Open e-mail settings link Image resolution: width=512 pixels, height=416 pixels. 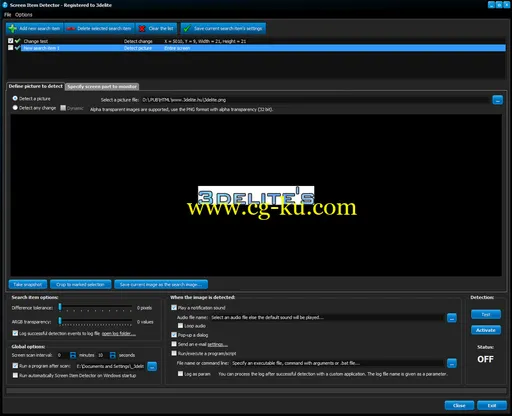[218, 344]
